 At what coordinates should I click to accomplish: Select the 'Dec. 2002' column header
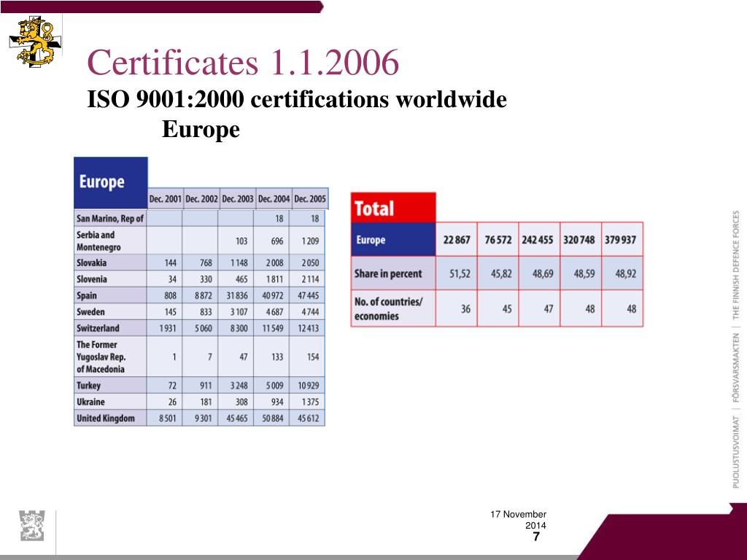pyautogui.click(x=201, y=198)
